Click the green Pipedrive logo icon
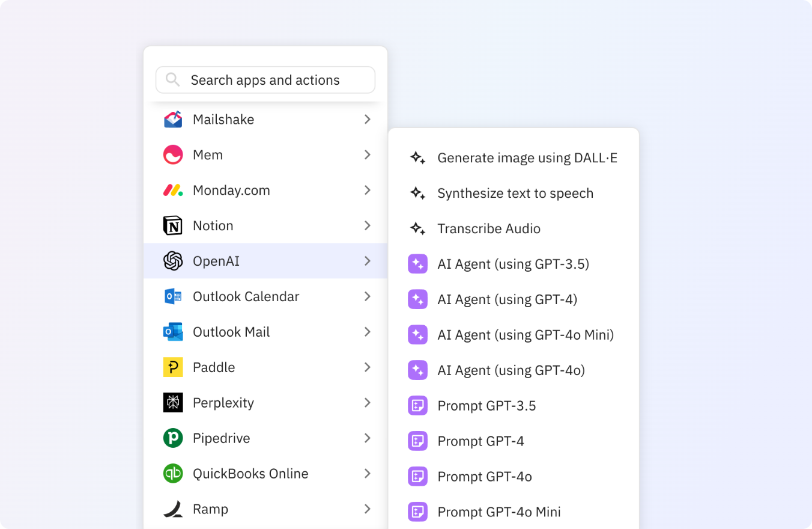 point(173,438)
